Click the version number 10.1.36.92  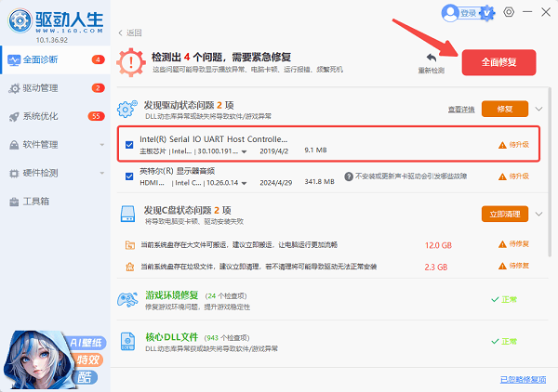51,40
